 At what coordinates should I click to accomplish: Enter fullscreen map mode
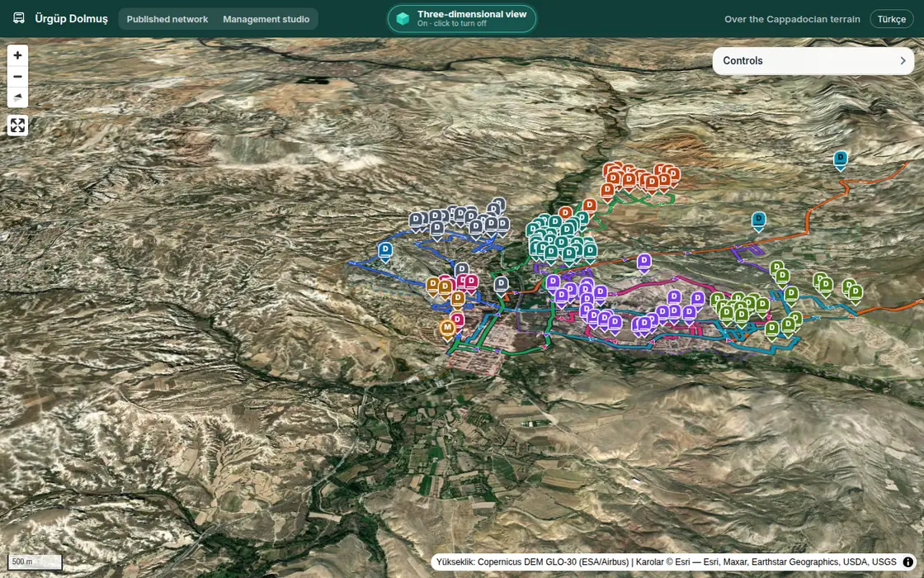17,125
